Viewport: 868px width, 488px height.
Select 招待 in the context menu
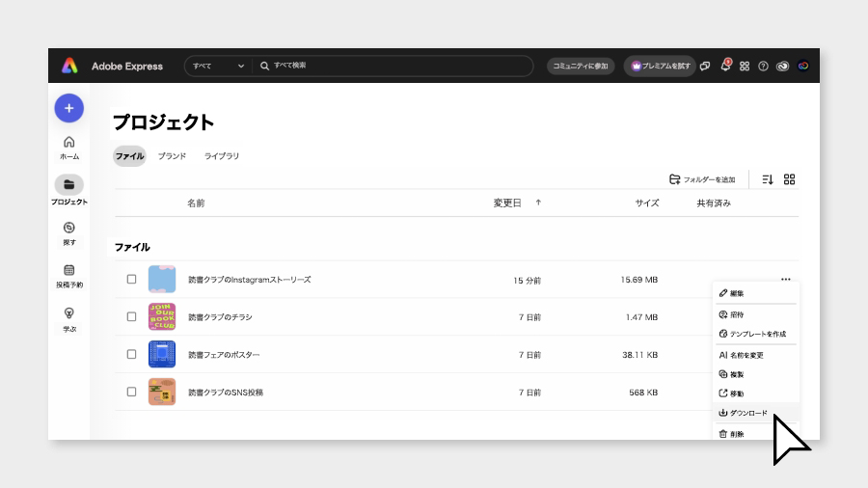point(755,314)
